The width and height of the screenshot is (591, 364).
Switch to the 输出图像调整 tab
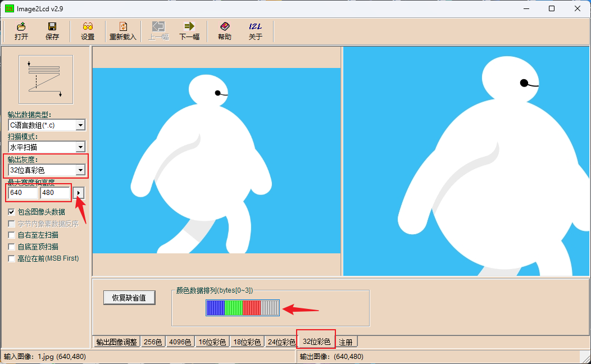coord(116,342)
